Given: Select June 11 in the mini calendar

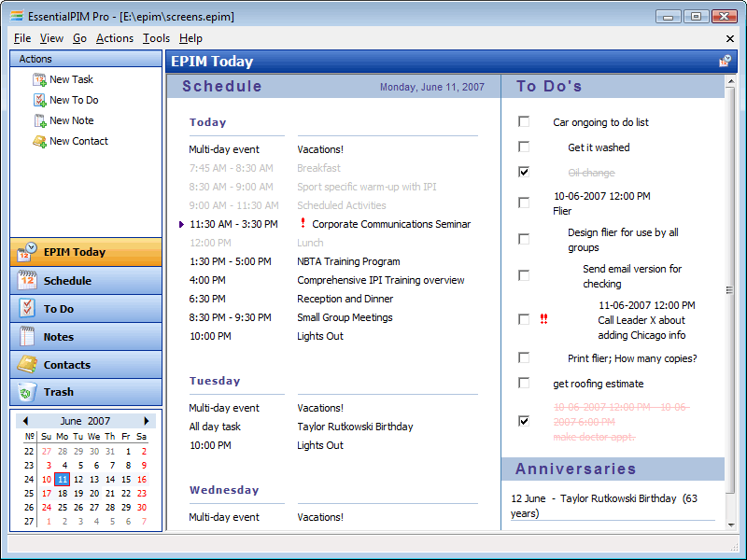Looking at the screenshot, I should tap(63, 479).
